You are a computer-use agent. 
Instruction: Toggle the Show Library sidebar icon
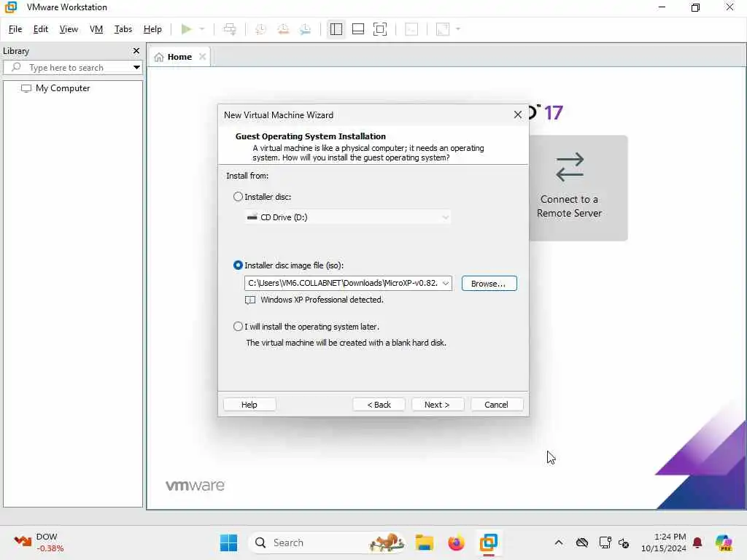coord(336,29)
